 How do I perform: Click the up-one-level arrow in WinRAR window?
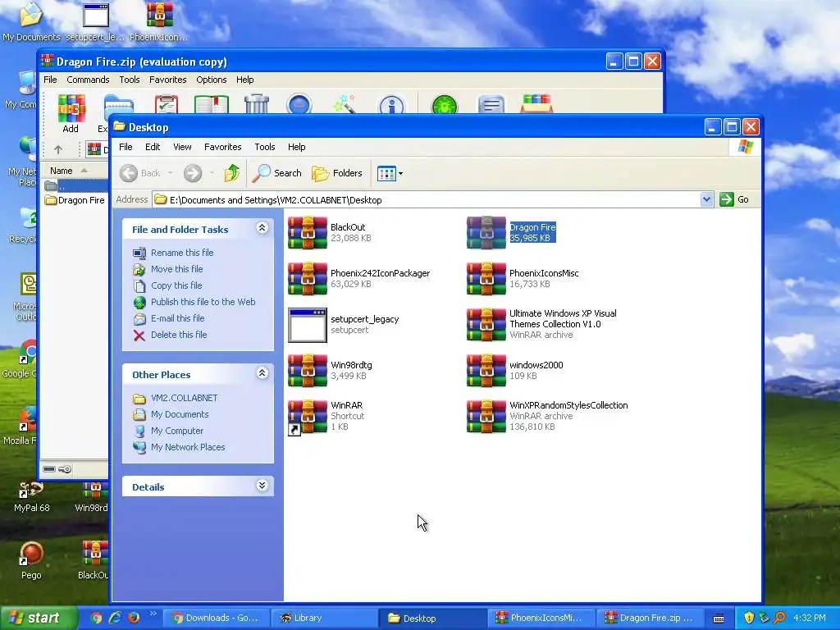tap(58, 149)
